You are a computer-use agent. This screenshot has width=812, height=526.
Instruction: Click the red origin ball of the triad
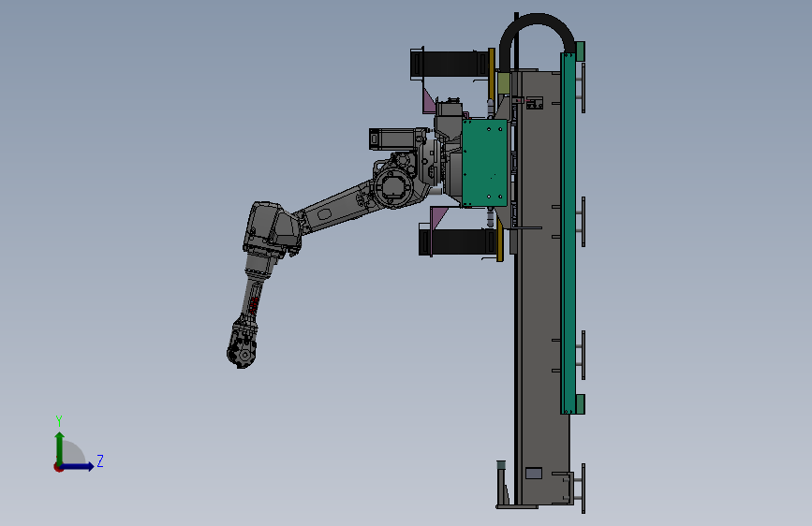(58, 467)
